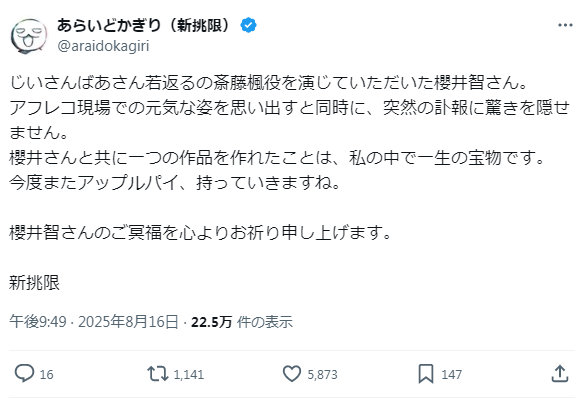
Task: Open the three-dot more options menu
Action: [x=565, y=25]
